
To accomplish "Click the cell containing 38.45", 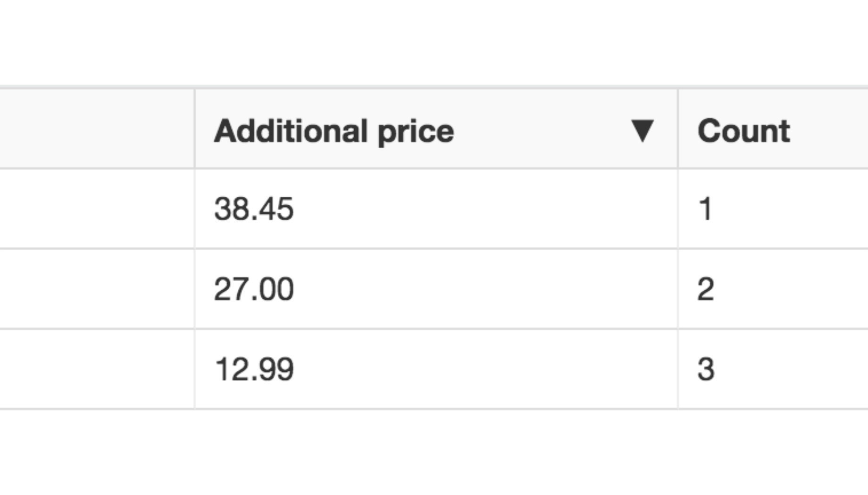I will coord(255,207).
